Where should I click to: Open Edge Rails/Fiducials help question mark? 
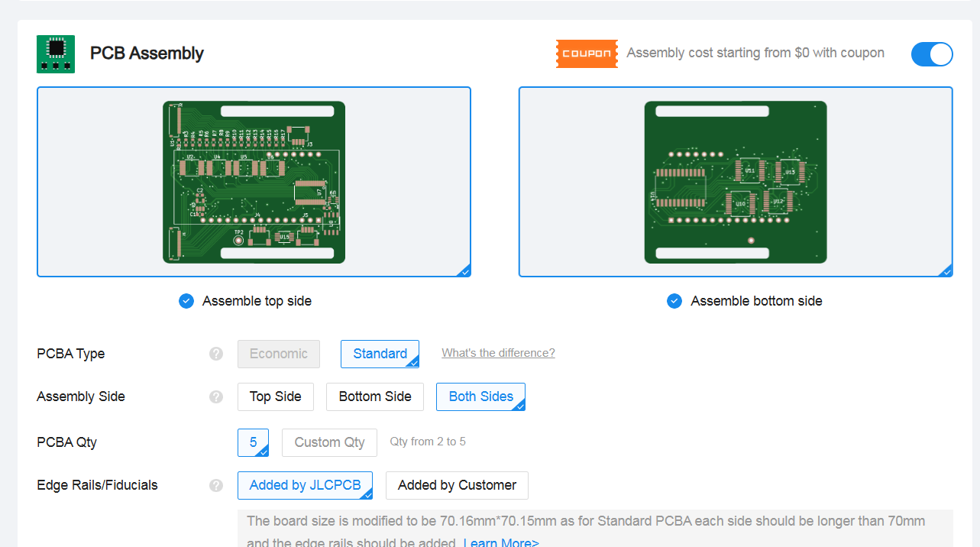click(216, 485)
